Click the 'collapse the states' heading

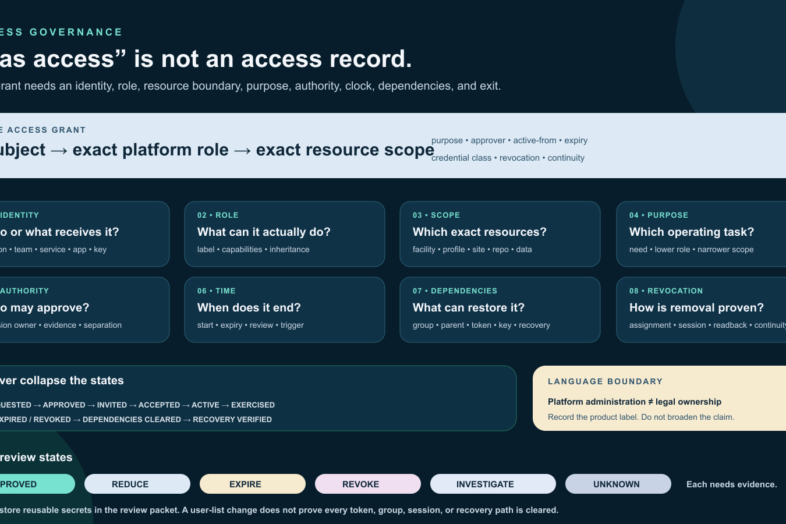[x=72, y=381]
